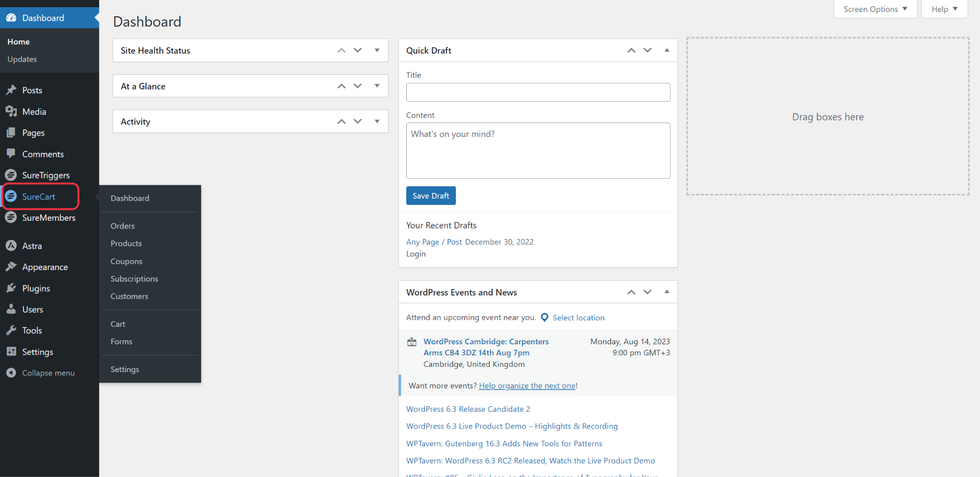This screenshot has height=477, width=980.
Task: Collapse the WordPress Events and News widget
Action: point(667,292)
